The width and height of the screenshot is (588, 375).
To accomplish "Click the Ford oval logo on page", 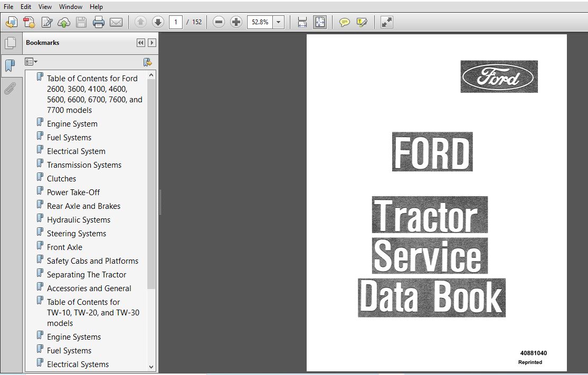I will point(499,76).
